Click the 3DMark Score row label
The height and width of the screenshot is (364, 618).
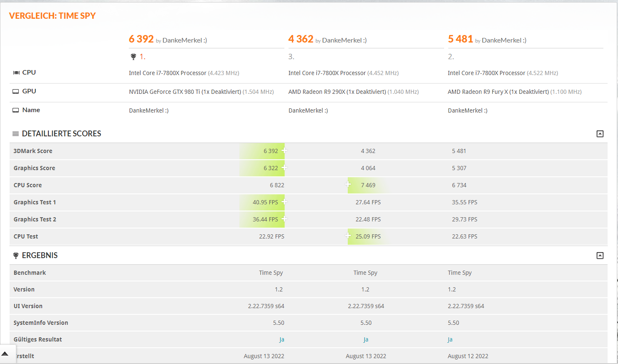(33, 151)
